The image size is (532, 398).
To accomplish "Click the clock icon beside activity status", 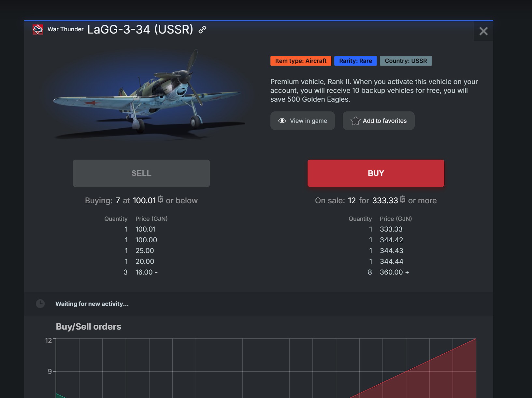I will 40,304.
